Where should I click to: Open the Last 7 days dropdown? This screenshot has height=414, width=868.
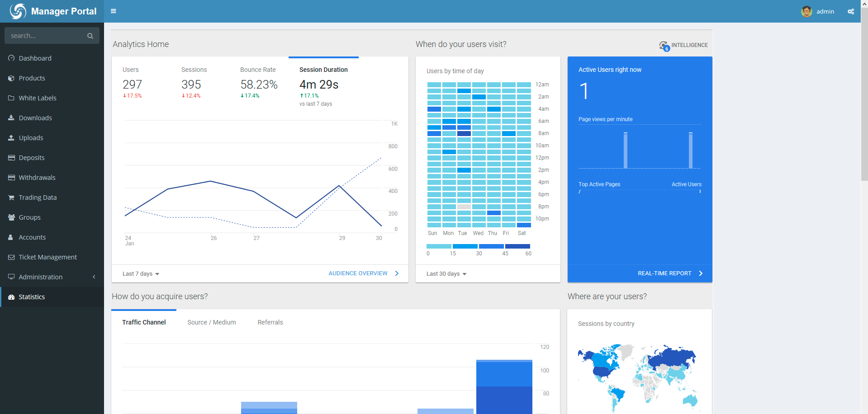click(141, 274)
